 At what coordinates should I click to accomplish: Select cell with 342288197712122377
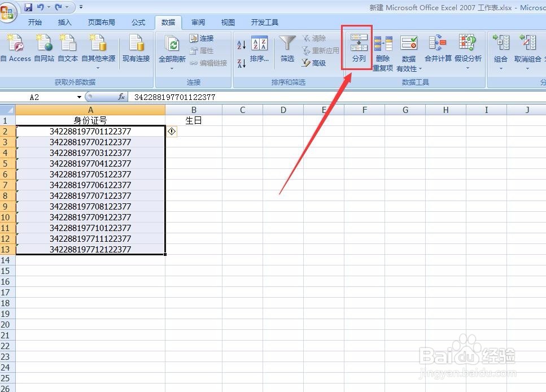pyautogui.click(x=90, y=250)
